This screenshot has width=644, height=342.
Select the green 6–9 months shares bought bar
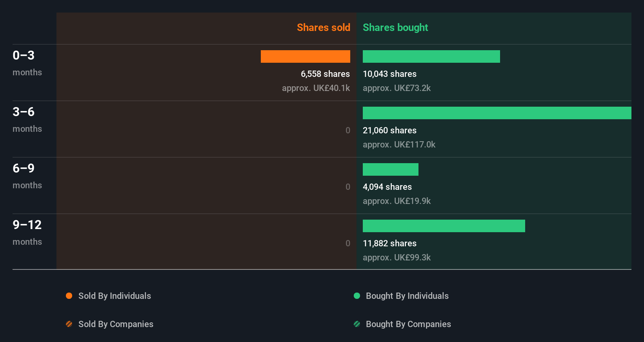[391, 169]
